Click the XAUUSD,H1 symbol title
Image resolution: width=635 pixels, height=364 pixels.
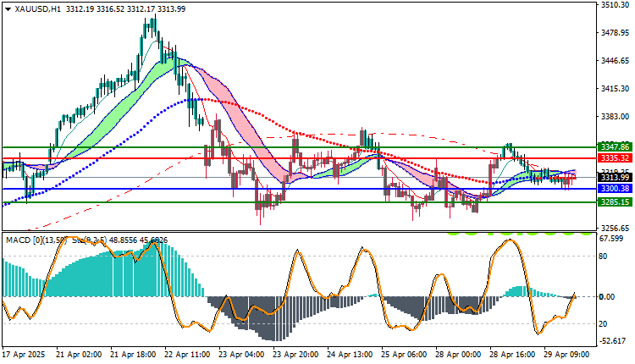point(37,9)
